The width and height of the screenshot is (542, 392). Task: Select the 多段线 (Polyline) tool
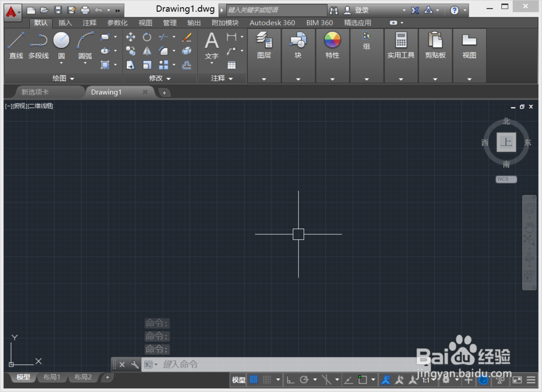coord(38,43)
